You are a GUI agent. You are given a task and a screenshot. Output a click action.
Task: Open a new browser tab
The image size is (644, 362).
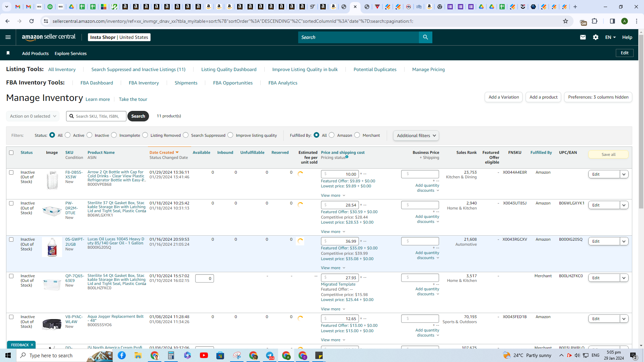[x=575, y=7]
